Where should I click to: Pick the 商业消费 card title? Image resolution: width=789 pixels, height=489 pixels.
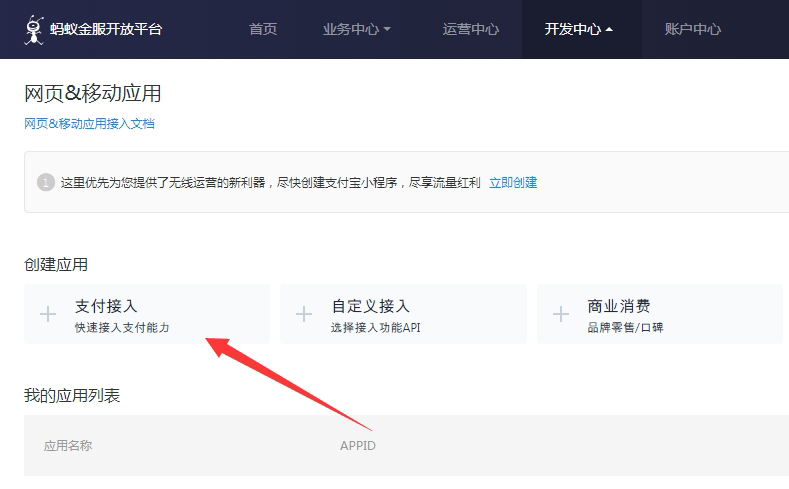[x=619, y=306]
